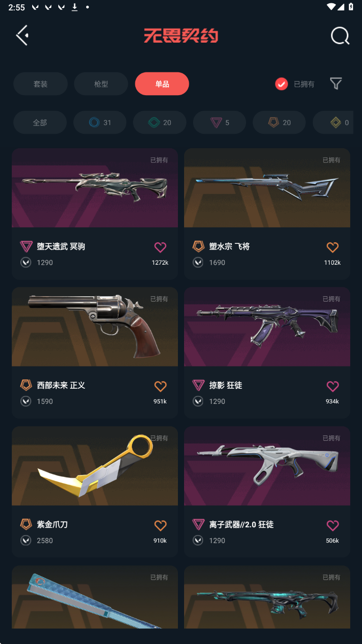Filter by blue circle tier 31
This screenshot has height=644, width=362.
[x=100, y=123]
